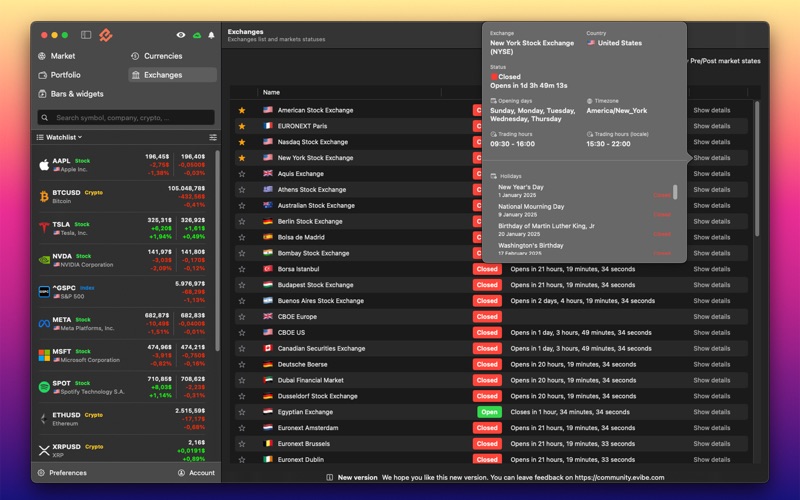Unfavorite EURONEXT Paris star

coord(242,126)
